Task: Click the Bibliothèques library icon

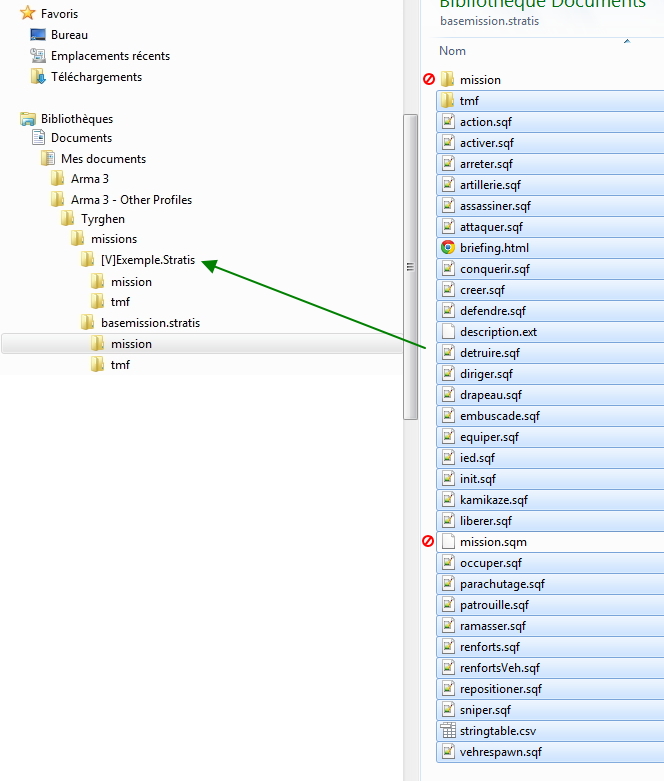Action: click(x=28, y=119)
